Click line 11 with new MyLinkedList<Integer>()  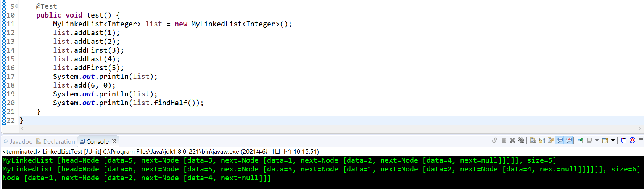[x=172, y=24]
